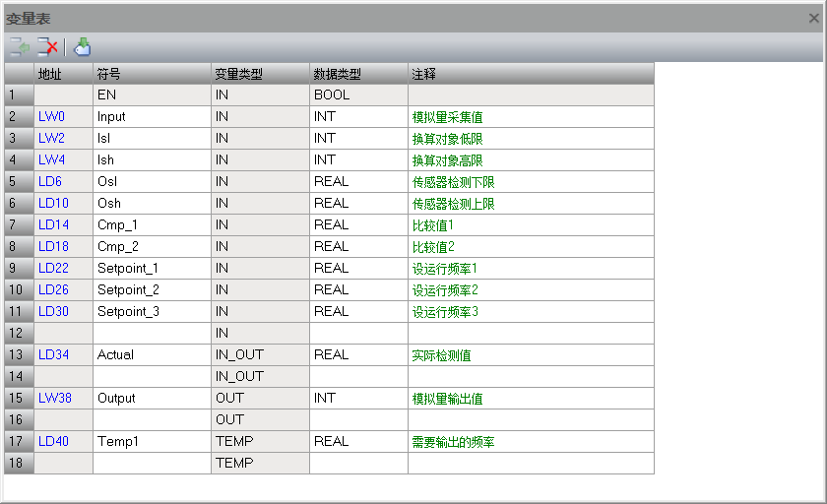This screenshot has height=504, width=827.
Task: Click the delete row icon with red X
Action: (x=47, y=47)
